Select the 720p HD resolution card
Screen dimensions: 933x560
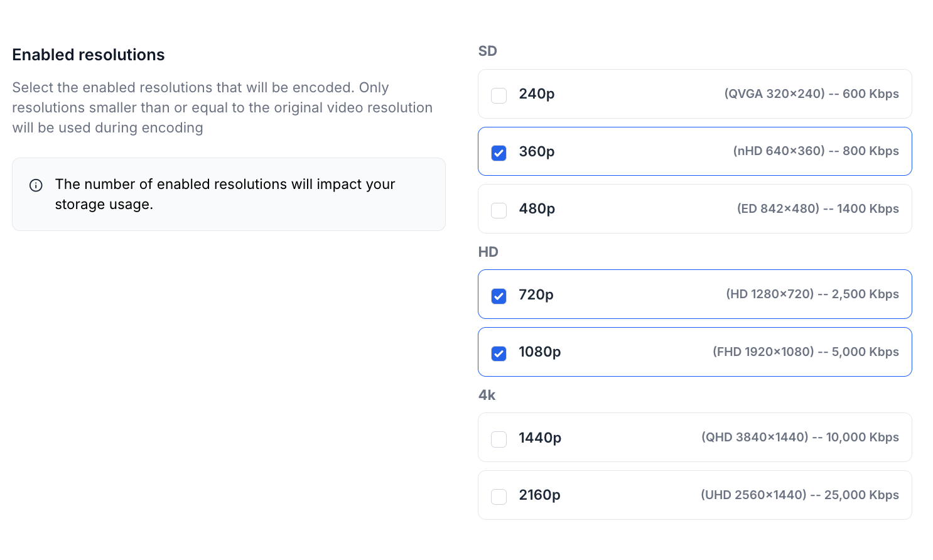coord(695,294)
